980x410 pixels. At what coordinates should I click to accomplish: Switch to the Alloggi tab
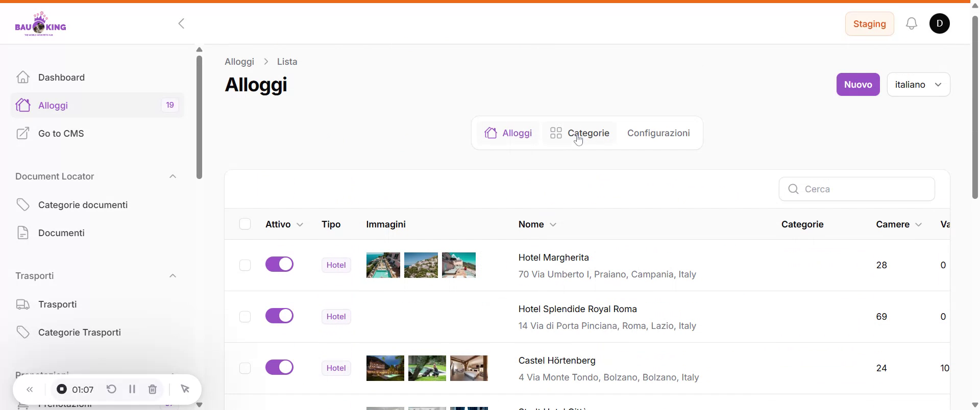[508, 133]
